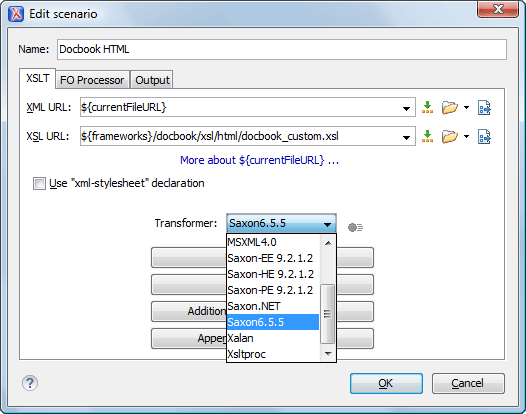Viewport: 526px width, 414px height.
Task: Select highlighted Saxon6.5.5 in the list
Action: click(273, 322)
